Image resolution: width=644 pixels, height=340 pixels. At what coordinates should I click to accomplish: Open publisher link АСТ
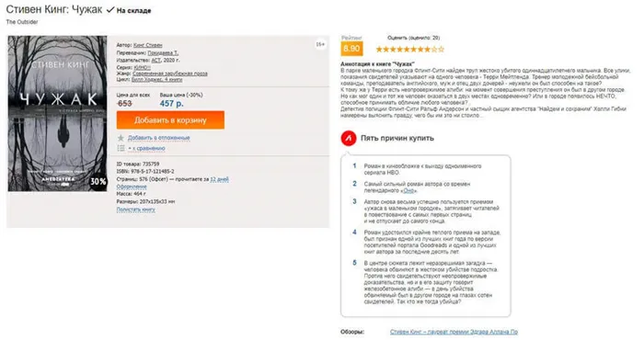155,60
